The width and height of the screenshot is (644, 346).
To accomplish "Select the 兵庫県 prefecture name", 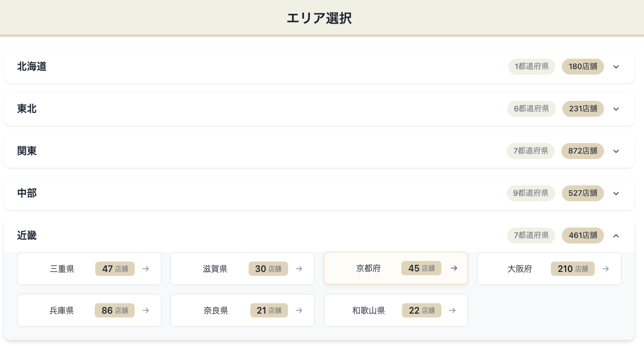I will [62, 310].
